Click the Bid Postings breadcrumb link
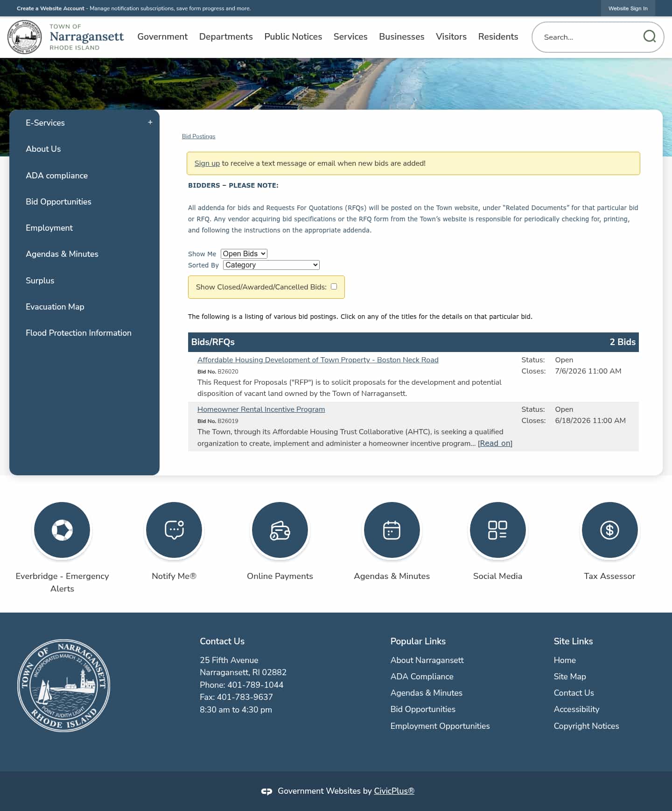The height and width of the screenshot is (811, 672). (199, 136)
